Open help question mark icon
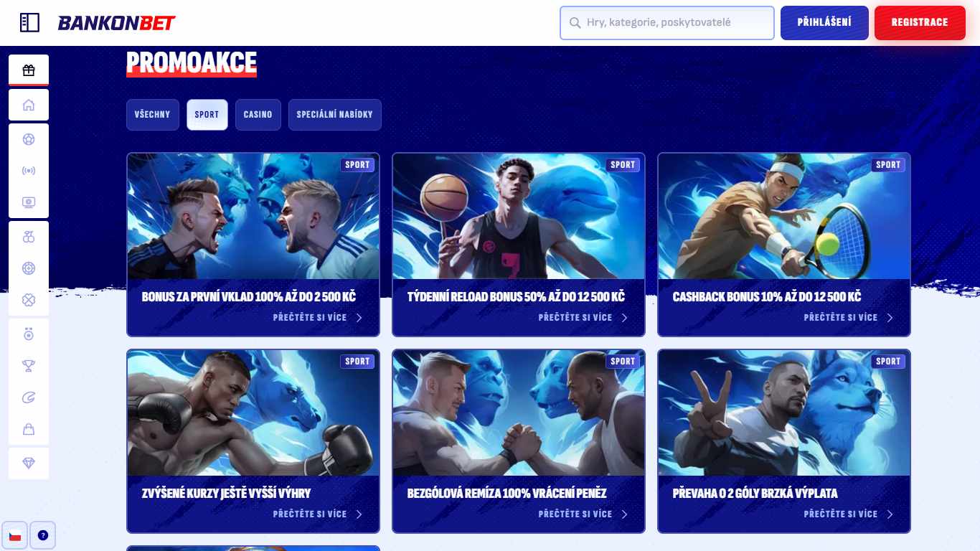980x551 pixels. click(x=43, y=535)
